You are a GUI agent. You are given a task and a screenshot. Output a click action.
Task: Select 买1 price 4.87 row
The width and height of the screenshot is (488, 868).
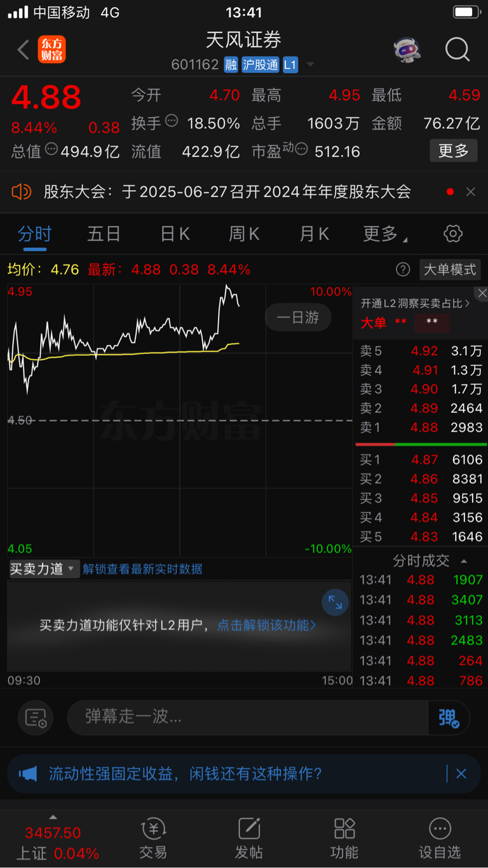421,459
